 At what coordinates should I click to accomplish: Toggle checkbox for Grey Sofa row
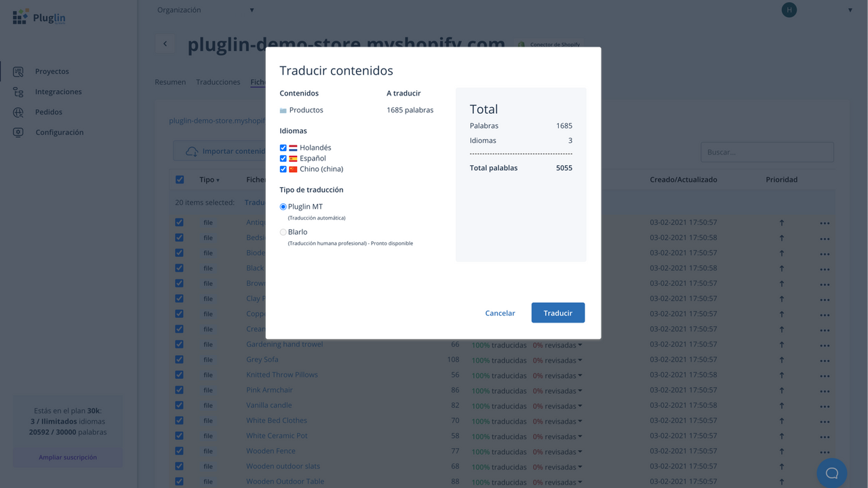click(179, 359)
